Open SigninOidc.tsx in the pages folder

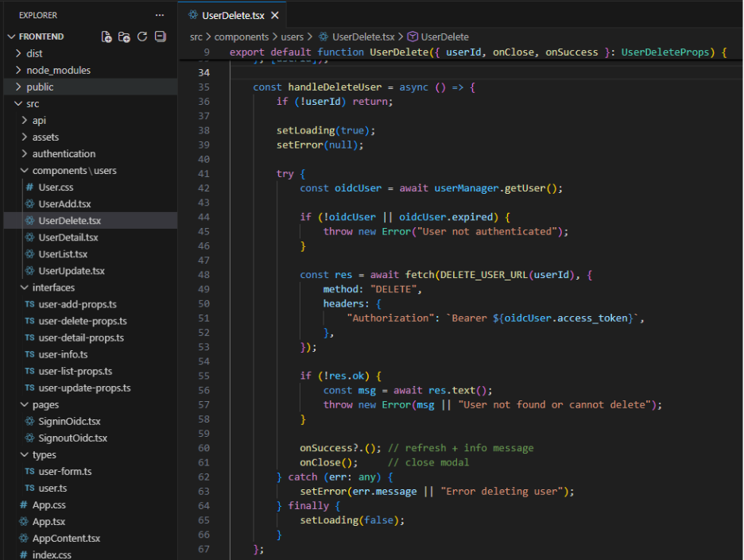69,421
